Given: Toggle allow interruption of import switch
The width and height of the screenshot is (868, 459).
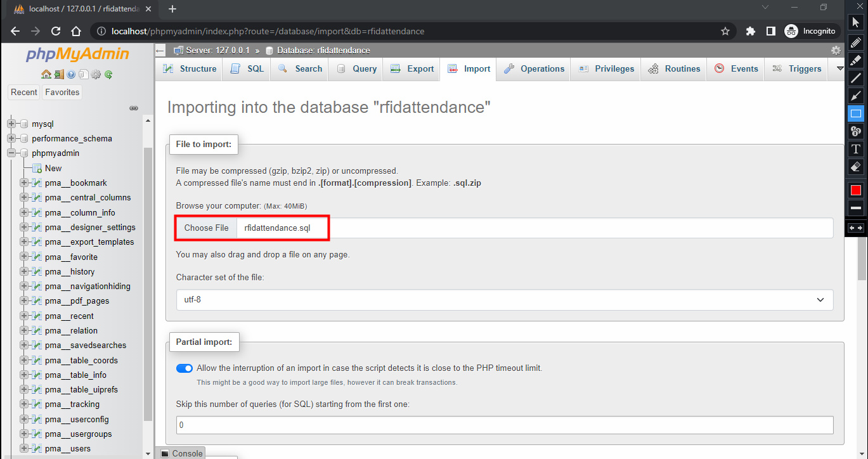Looking at the screenshot, I should coord(185,368).
